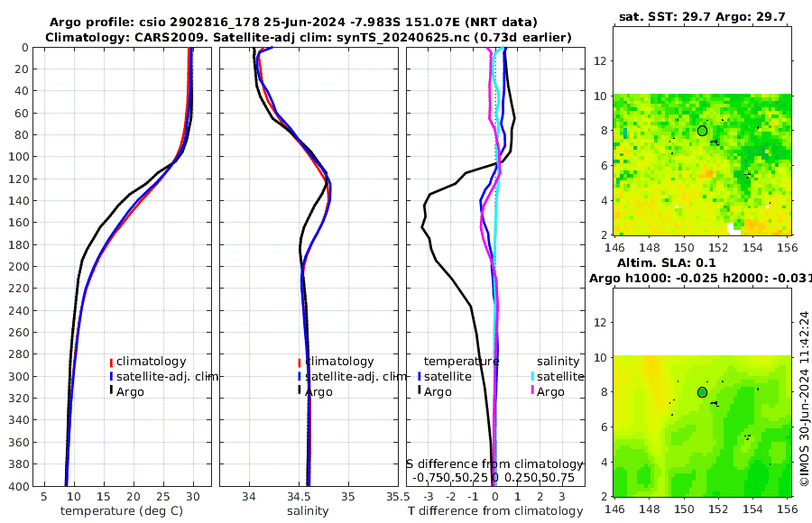Click blue temperature satellite marker in difference legend

point(419,377)
